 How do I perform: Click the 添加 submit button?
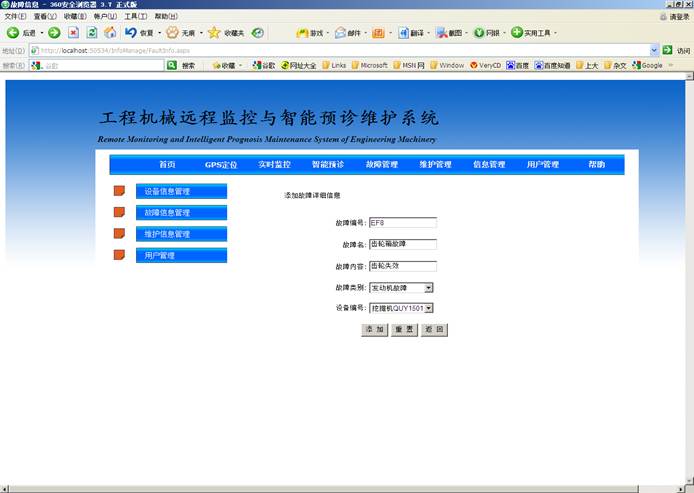374,329
